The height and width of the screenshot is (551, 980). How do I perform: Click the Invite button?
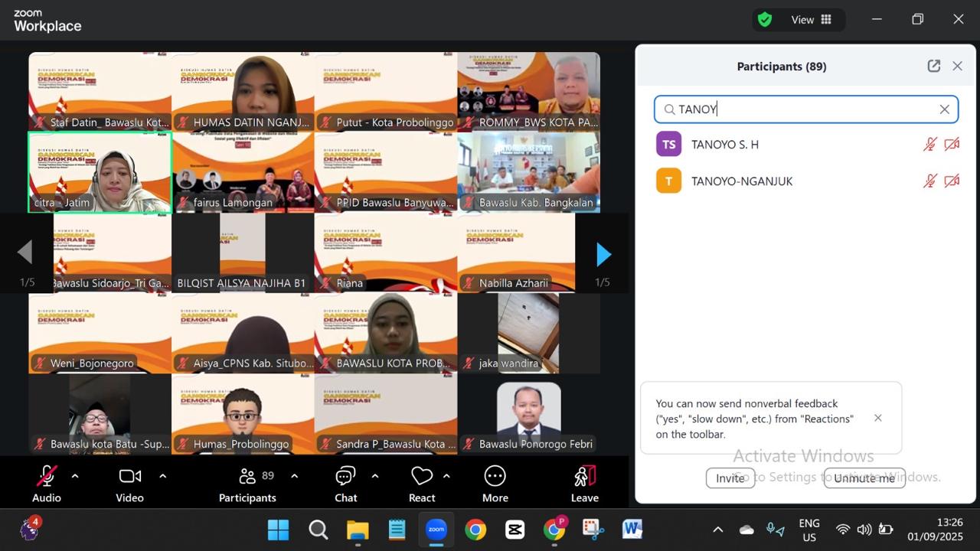(730, 478)
